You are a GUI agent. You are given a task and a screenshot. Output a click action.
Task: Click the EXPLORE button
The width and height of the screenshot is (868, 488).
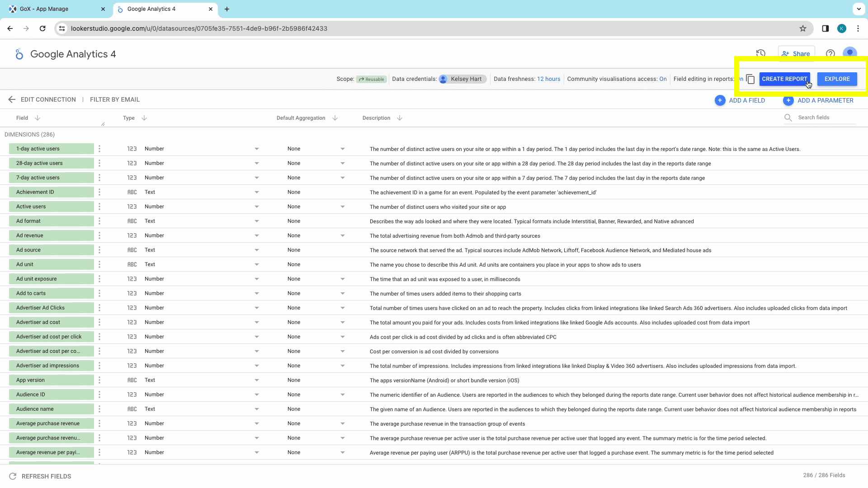[837, 79]
